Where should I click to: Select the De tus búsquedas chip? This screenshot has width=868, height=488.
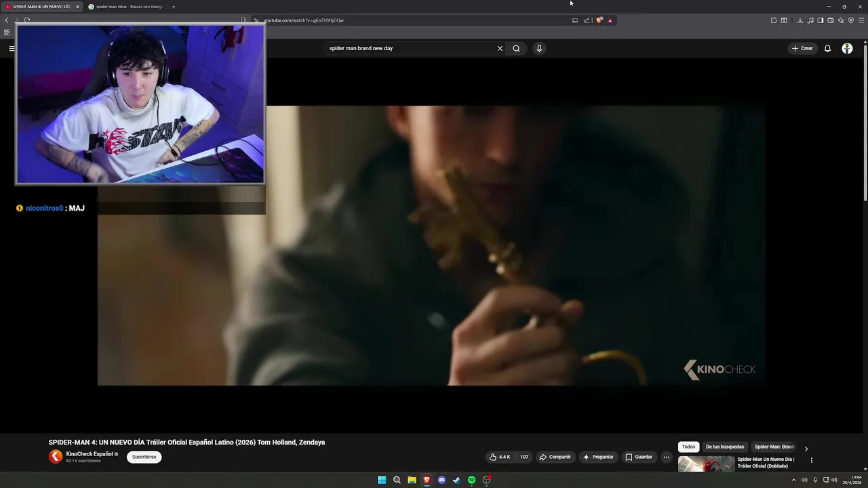[x=725, y=447]
